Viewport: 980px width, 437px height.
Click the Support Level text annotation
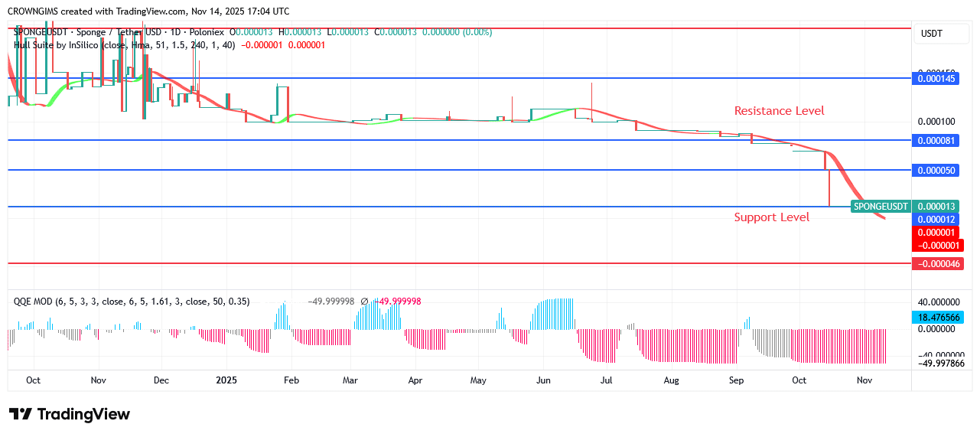771,217
